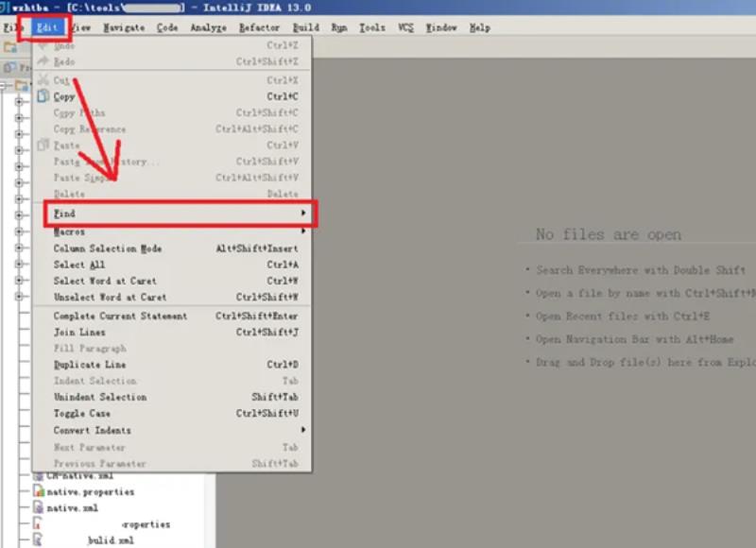This screenshot has height=548, width=756.
Task: Click the open folder toolbar icon
Action: 10,47
